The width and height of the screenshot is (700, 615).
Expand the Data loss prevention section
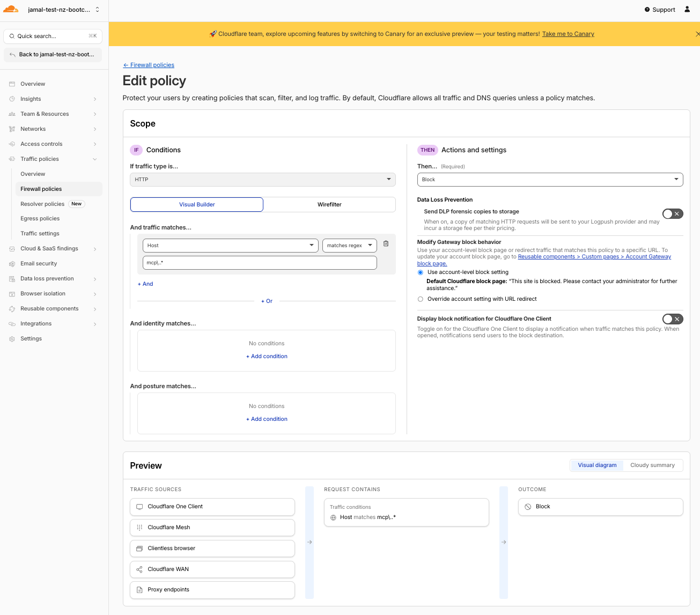(95, 279)
